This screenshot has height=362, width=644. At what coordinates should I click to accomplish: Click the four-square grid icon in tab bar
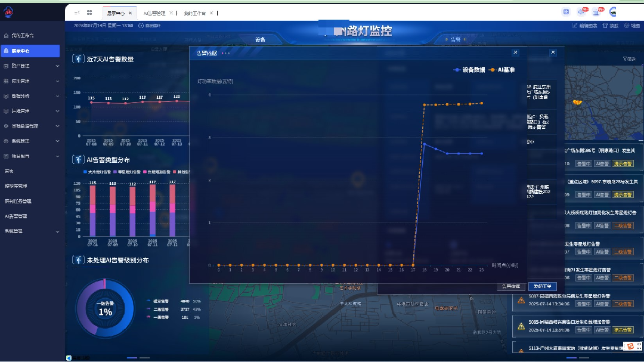click(89, 12)
